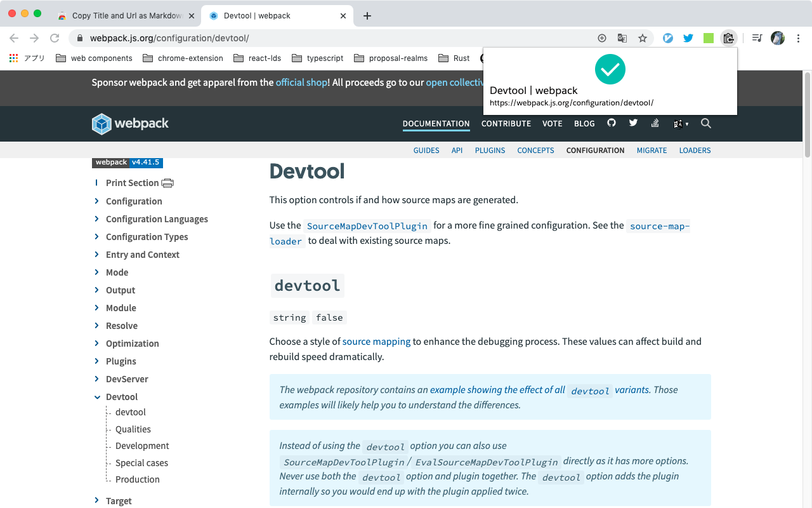The width and height of the screenshot is (812, 508).
Task: Open the GitHub icon in webpack navbar
Action: pos(612,123)
